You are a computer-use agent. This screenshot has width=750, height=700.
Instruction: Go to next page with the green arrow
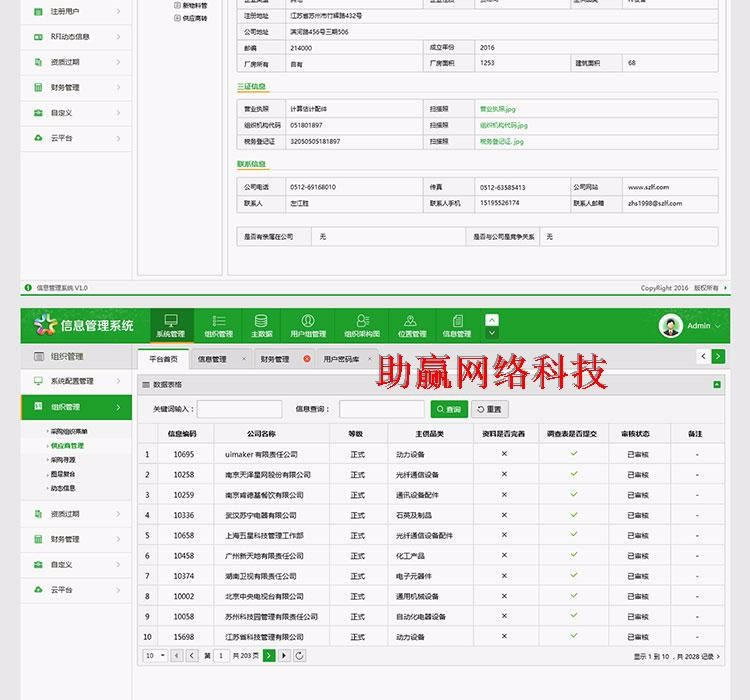click(269, 656)
